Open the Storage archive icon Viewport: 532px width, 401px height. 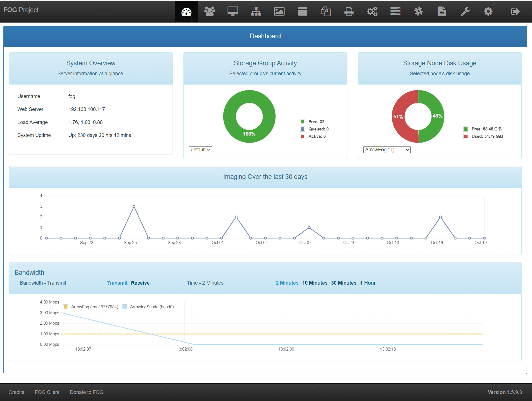click(302, 12)
